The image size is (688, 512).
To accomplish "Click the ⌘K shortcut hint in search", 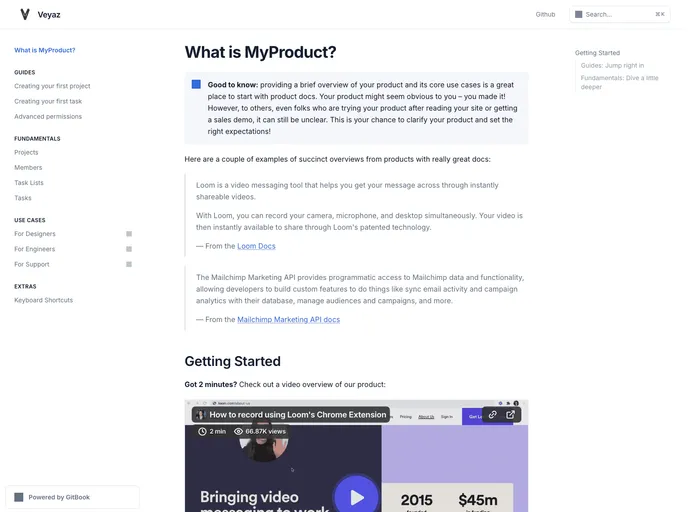I will [x=660, y=14].
